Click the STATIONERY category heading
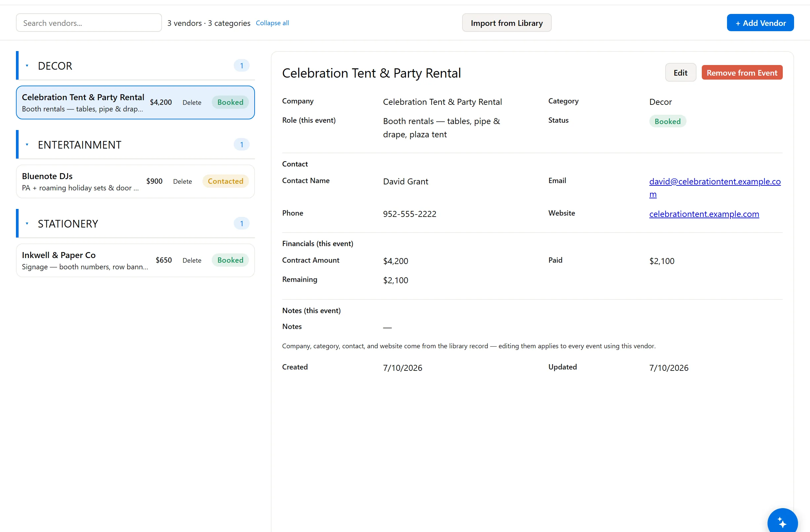The image size is (810, 532). 68,223
